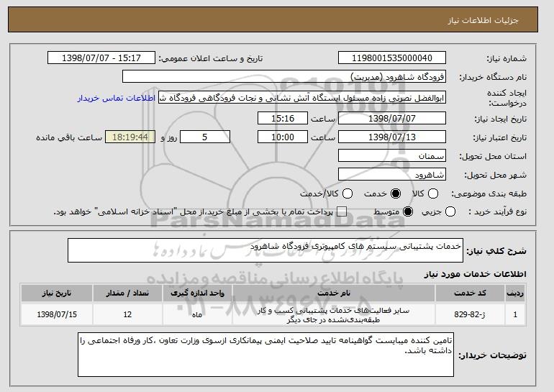Screen dimensions: 554x392
Task: Click the remaining time countdown 18:19:44
Action: [x=130, y=137]
